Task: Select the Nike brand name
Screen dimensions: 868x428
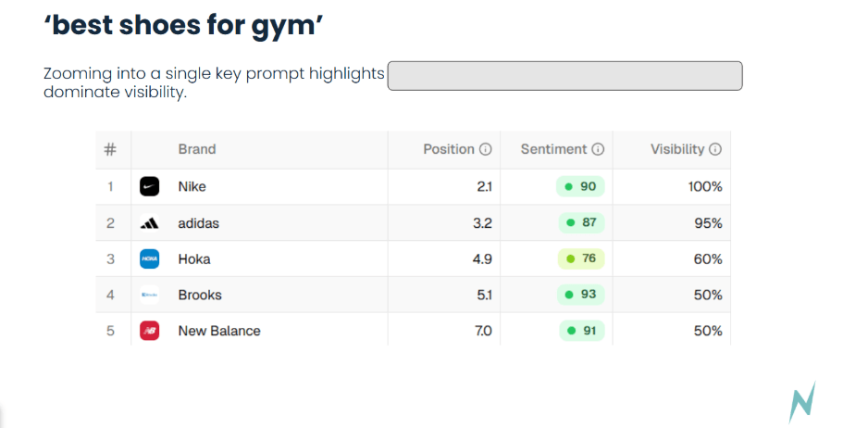Action: coord(192,186)
